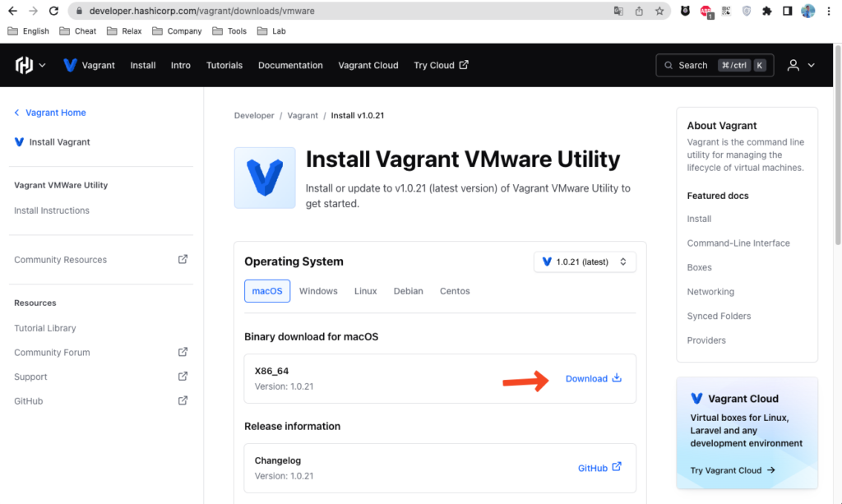
Task: Click the browser address bar URL
Action: (x=202, y=11)
